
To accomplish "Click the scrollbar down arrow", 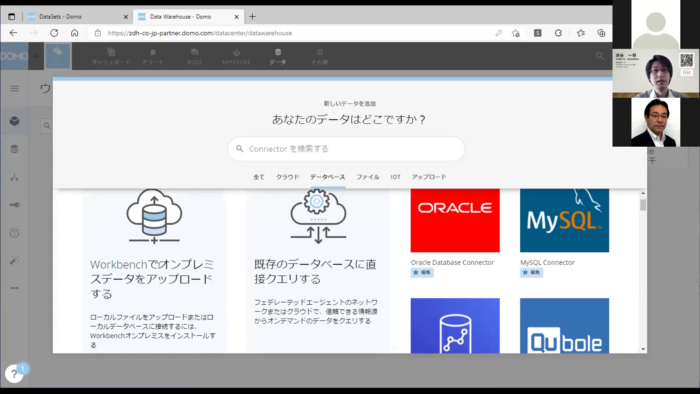I will (x=643, y=349).
